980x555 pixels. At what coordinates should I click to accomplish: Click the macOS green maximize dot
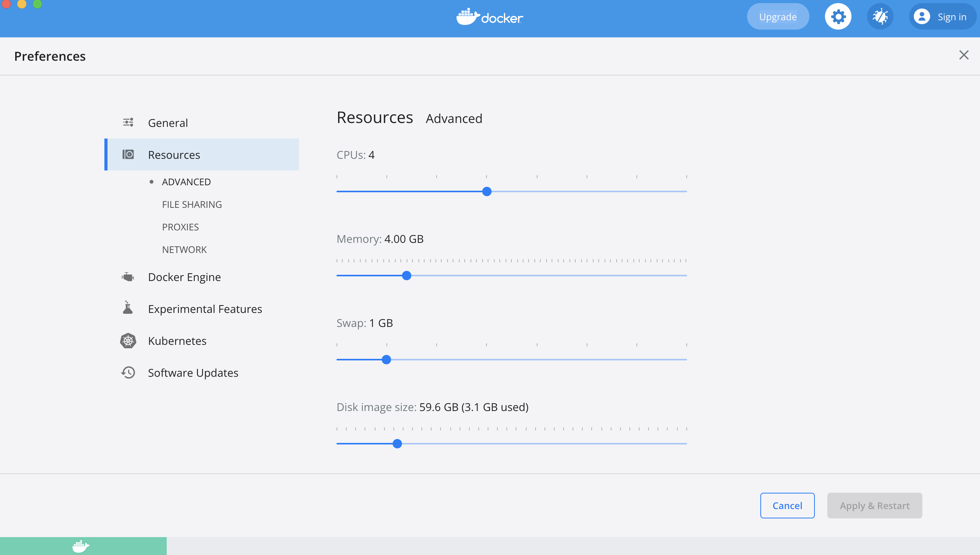coord(37,4)
